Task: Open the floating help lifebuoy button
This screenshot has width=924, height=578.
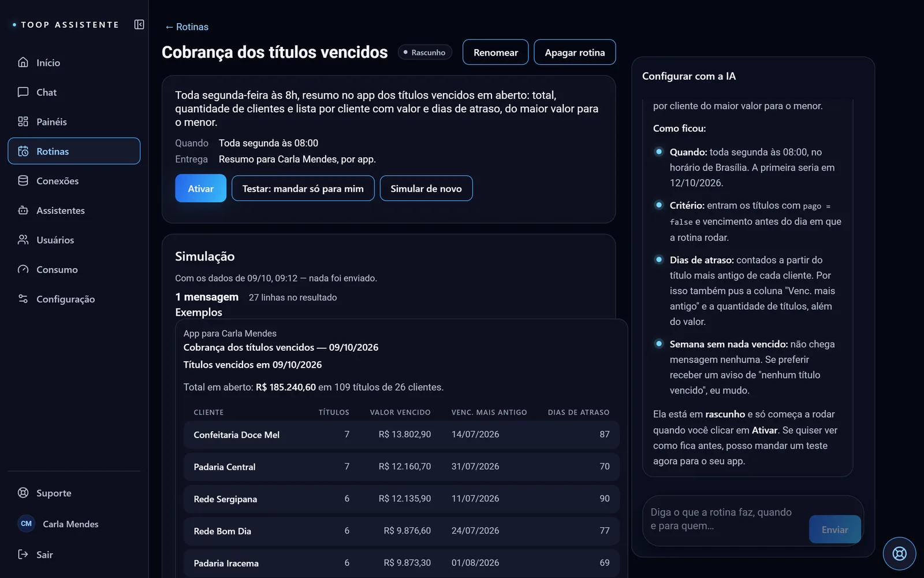Action: pos(899,554)
